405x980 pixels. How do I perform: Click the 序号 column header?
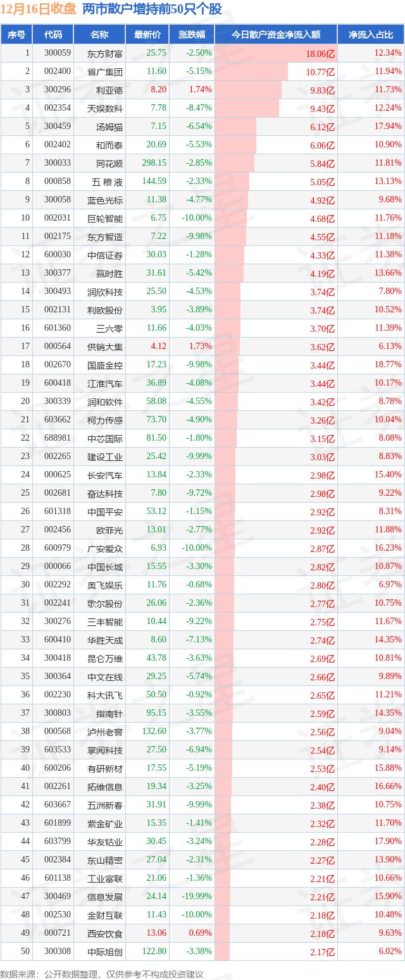pyautogui.click(x=16, y=35)
